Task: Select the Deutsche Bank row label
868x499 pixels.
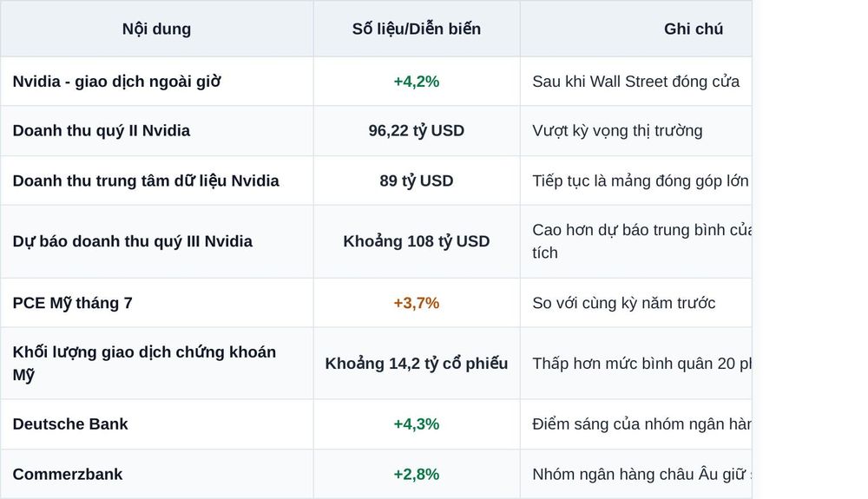Action: coord(70,424)
